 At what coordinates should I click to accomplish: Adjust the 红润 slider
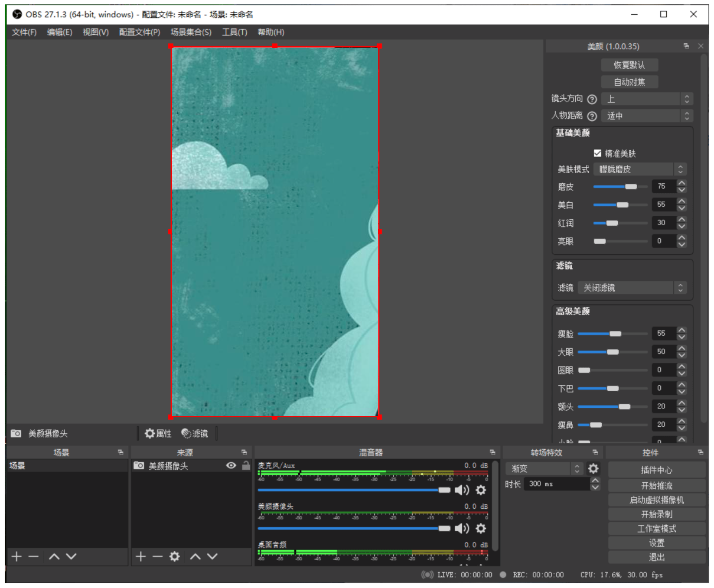click(620, 223)
